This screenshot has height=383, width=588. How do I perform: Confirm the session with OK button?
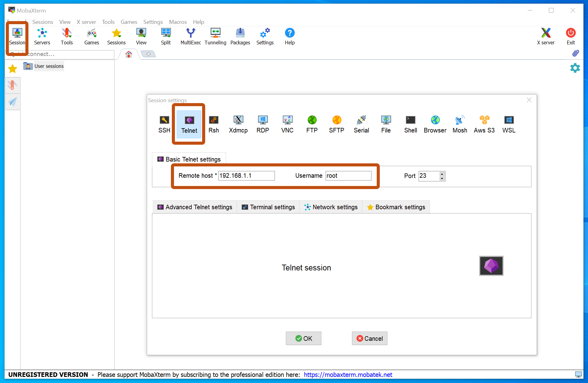pos(304,338)
